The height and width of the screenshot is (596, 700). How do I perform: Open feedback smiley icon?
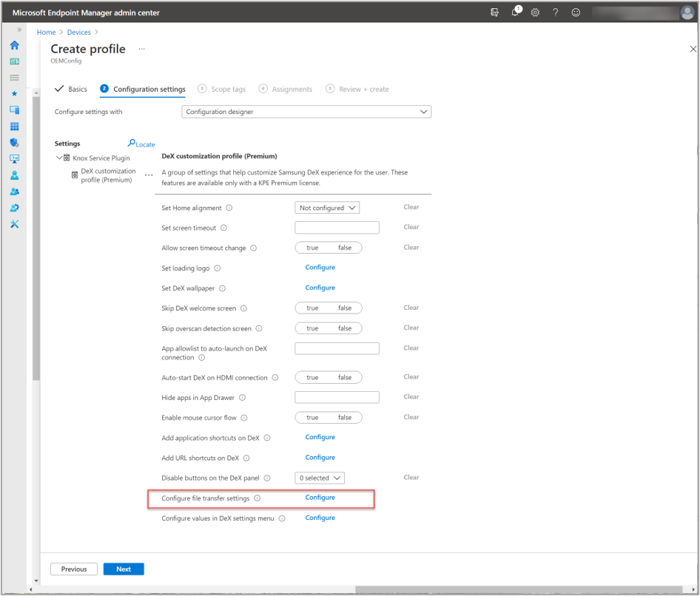click(x=576, y=13)
